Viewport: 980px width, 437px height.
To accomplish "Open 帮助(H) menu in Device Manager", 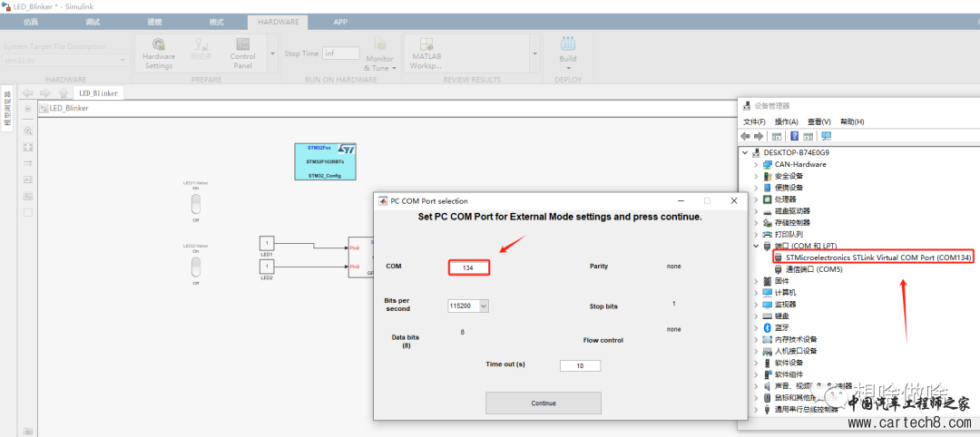I will pos(852,121).
